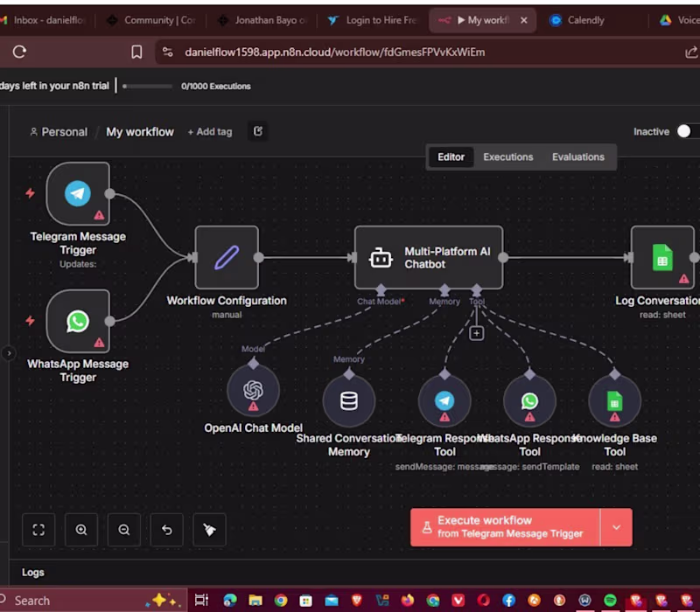The image size is (700, 612).
Task: Open File Explorer from the taskbar
Action: point(255,601)
